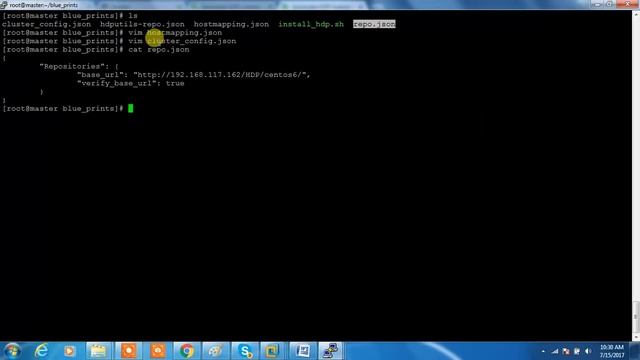Open Google Chrome from taskbar
This screenshot has height=360, width=640.
pos(187,351)
